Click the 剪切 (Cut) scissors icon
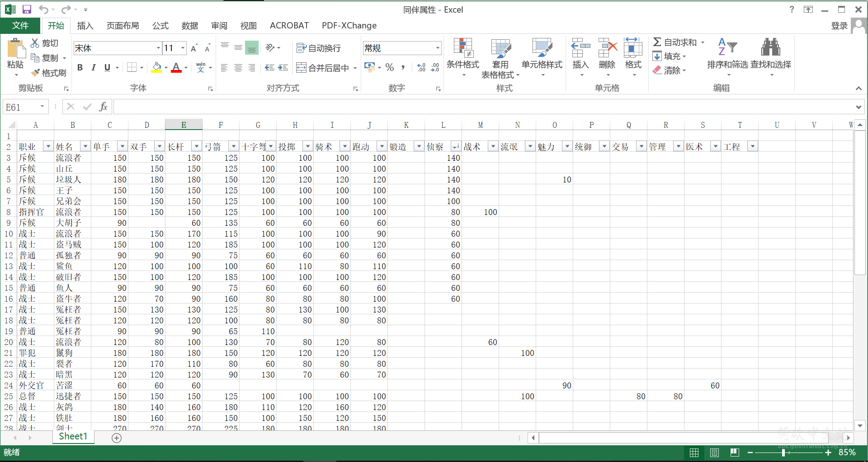Image resolution: width=868 pixels, height=462 pixels. [35, 43]
